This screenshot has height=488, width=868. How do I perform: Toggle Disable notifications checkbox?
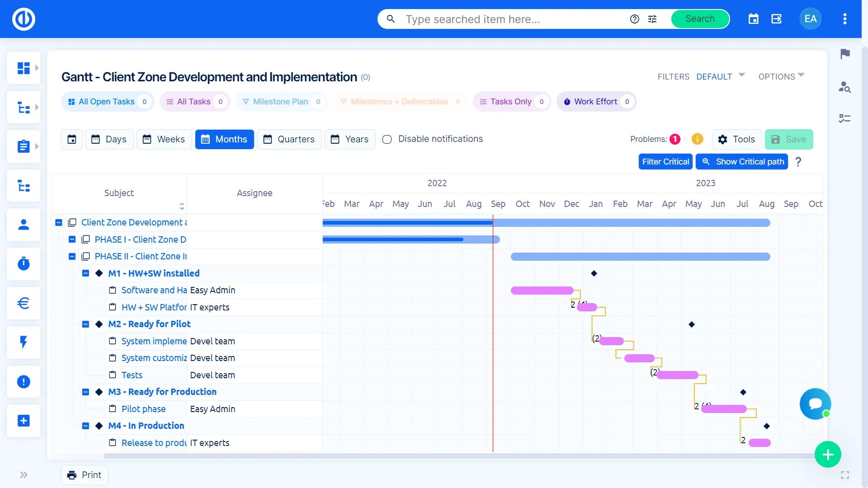click(387, 139)
